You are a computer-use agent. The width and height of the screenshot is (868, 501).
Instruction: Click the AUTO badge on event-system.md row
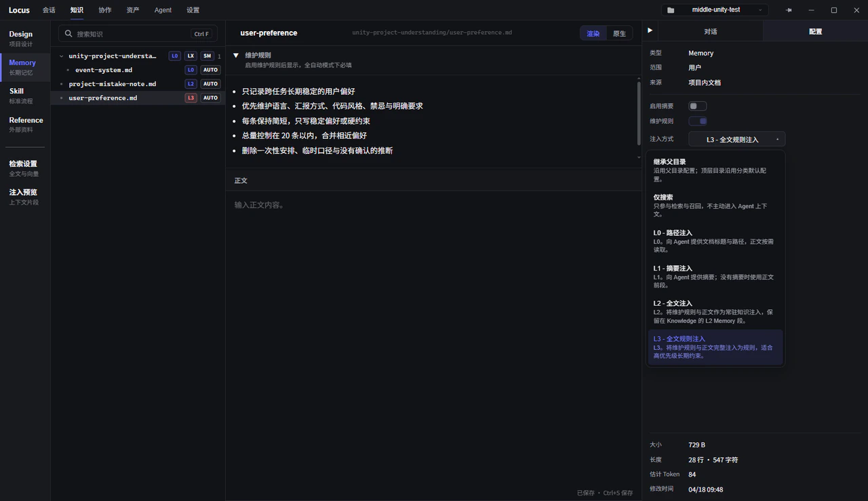tap(210, 70)
